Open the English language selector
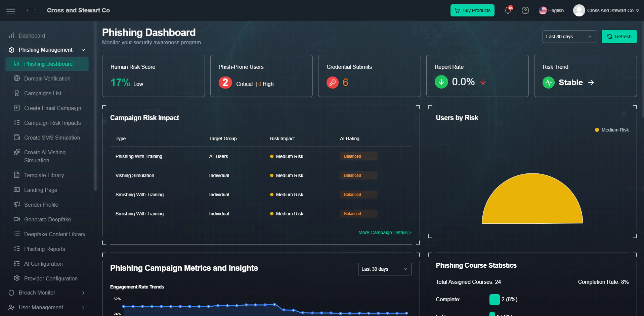Viewport: 644px width, 316px height. coord(551,10)
